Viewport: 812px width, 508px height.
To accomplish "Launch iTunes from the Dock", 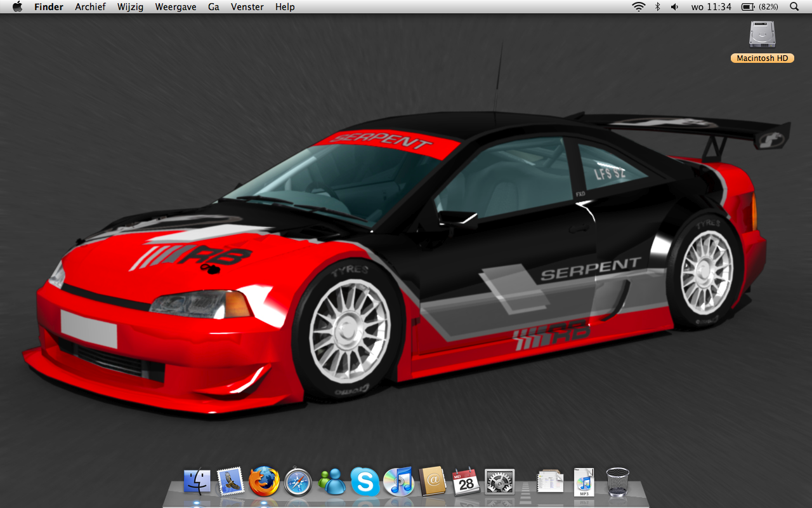I will [x=398, y=482].
